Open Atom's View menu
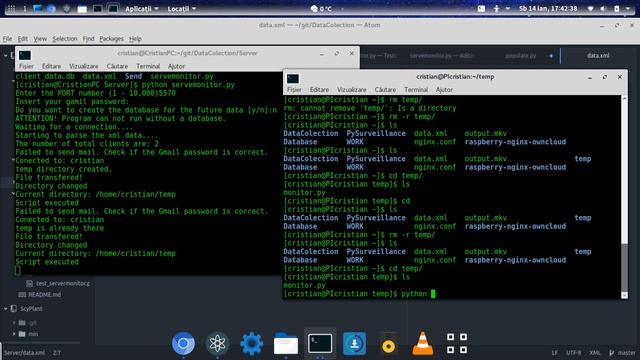The height and width of the screenshot is (360, 640). (x=40, y=39)
